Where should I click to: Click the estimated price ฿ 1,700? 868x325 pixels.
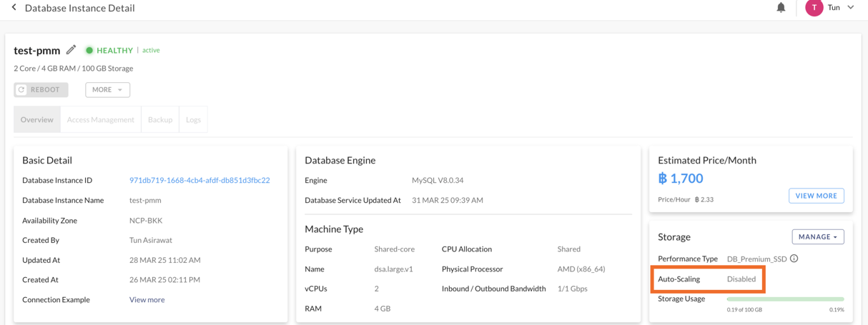coord(680,179)
